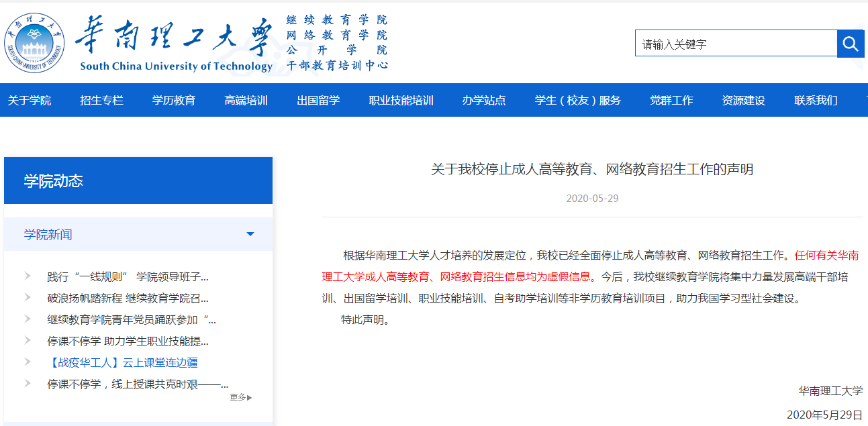Image resolution: width=868 pixels, height=426 pixels.
Task: Open the 办学站点 menu
Action: pos(484,101)
